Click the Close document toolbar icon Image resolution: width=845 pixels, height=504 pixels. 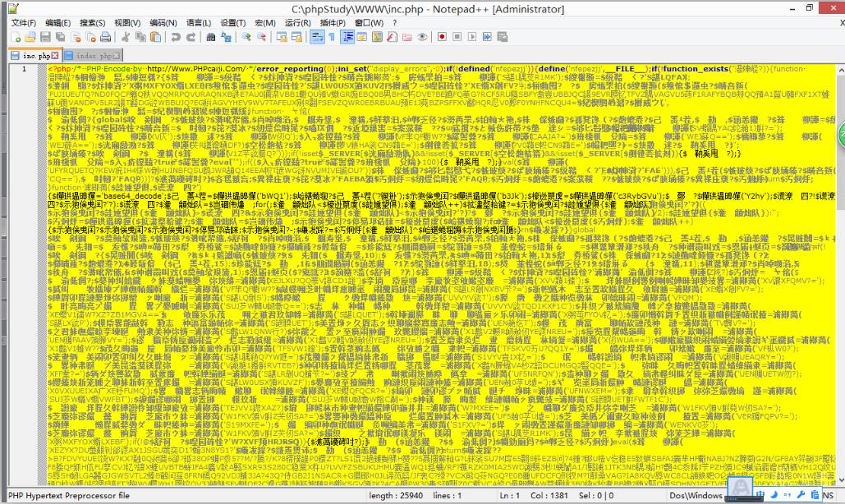click(76, 37)
